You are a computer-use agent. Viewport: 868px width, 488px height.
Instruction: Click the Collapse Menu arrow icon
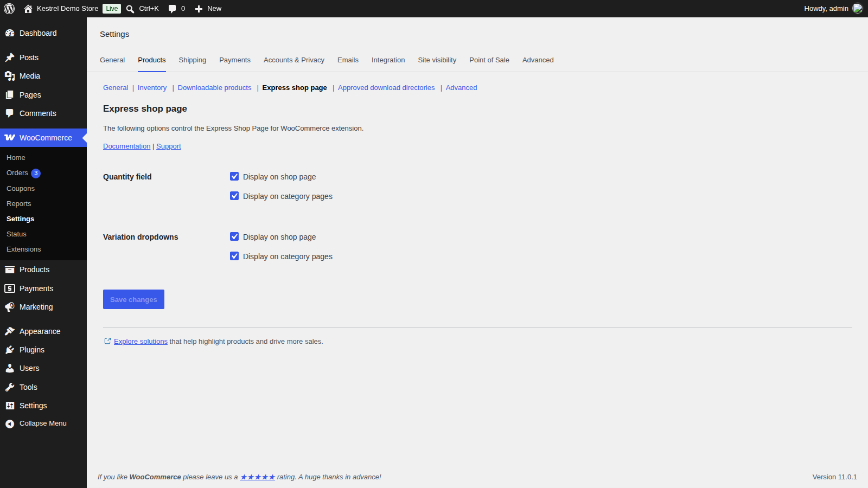coord(10,424)
